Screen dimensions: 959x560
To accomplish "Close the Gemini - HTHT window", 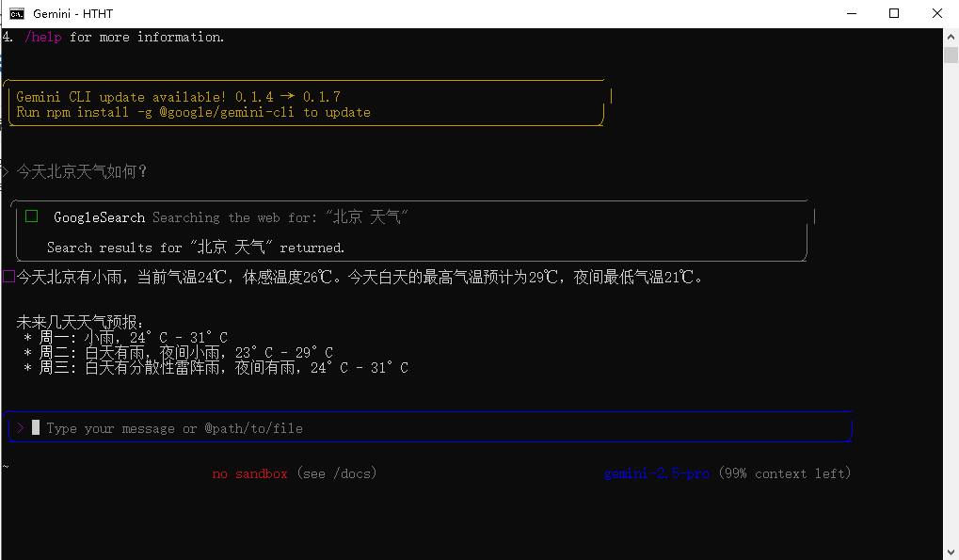I will tap(937, 13).
